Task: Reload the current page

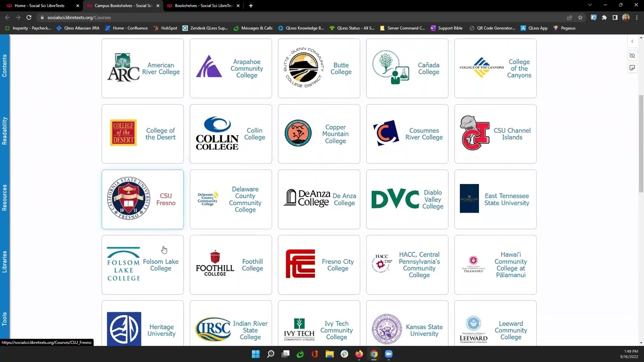Action: click(x=29, y=17)
